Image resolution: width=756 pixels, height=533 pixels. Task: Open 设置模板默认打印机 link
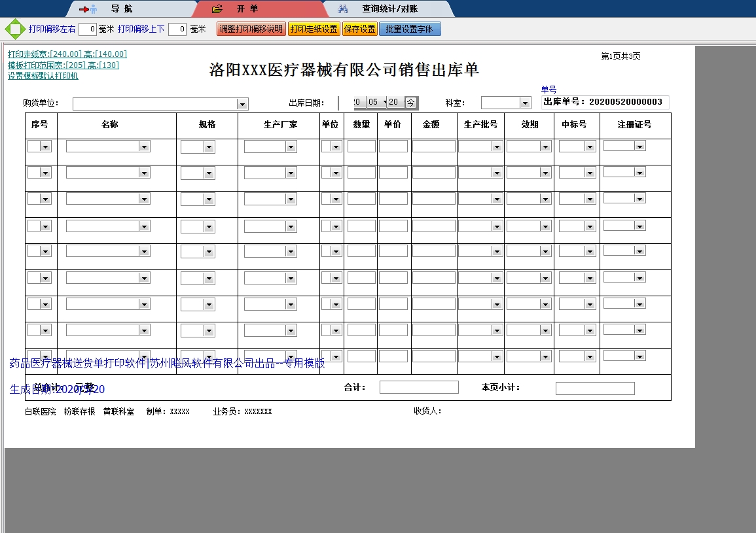(43, 76)
